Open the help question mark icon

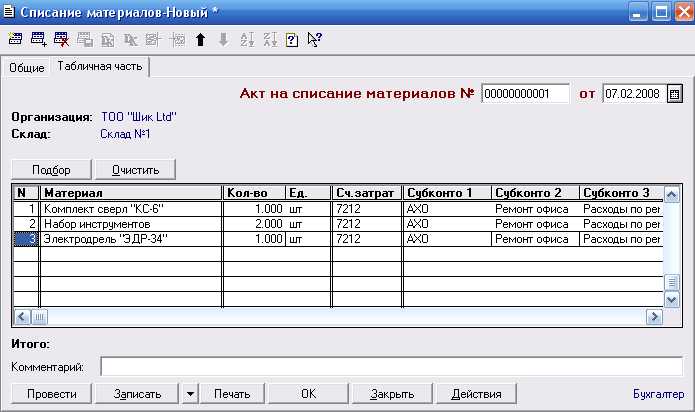292,40
